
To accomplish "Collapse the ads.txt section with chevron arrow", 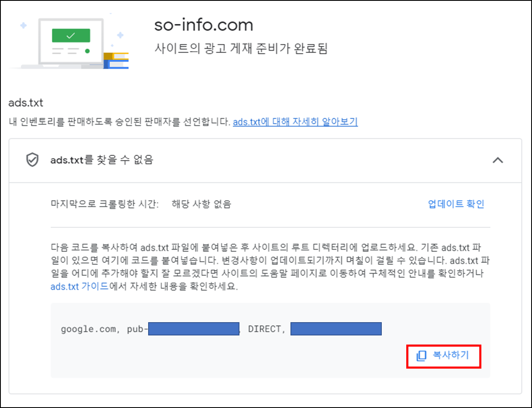I will point(498,160).
